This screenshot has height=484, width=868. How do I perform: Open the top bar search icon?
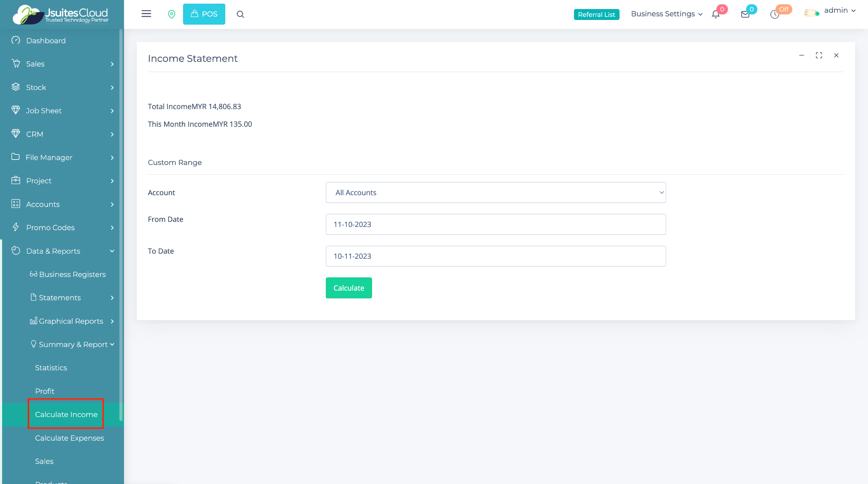[x=240, y=14]
